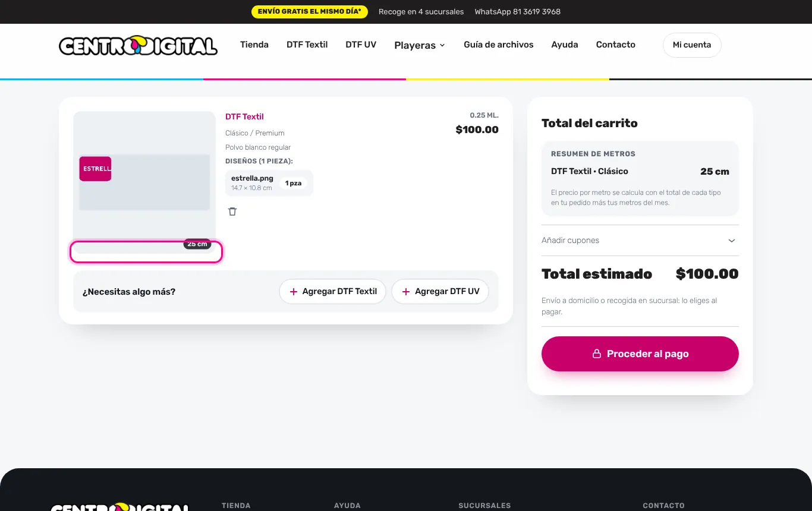Click the Centro Digital logo in header

[138, 45]
